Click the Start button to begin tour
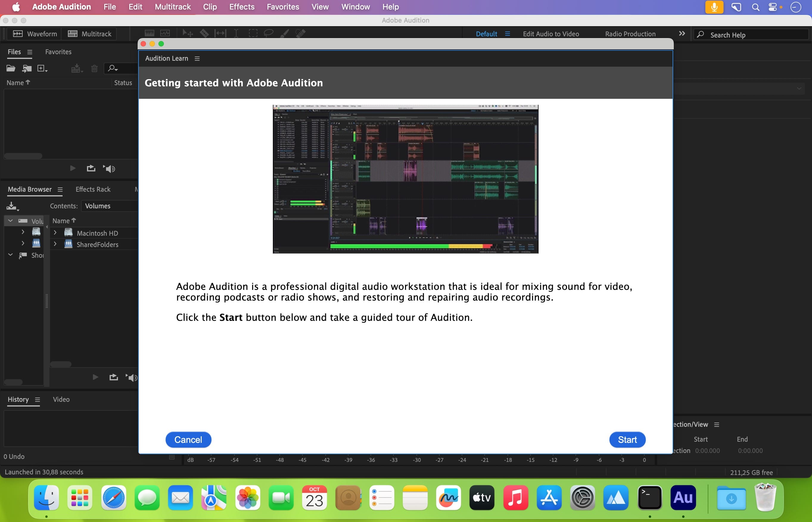The height and width of the screenshot is (522, 812). pyautogui.click(x=628, y=440)
